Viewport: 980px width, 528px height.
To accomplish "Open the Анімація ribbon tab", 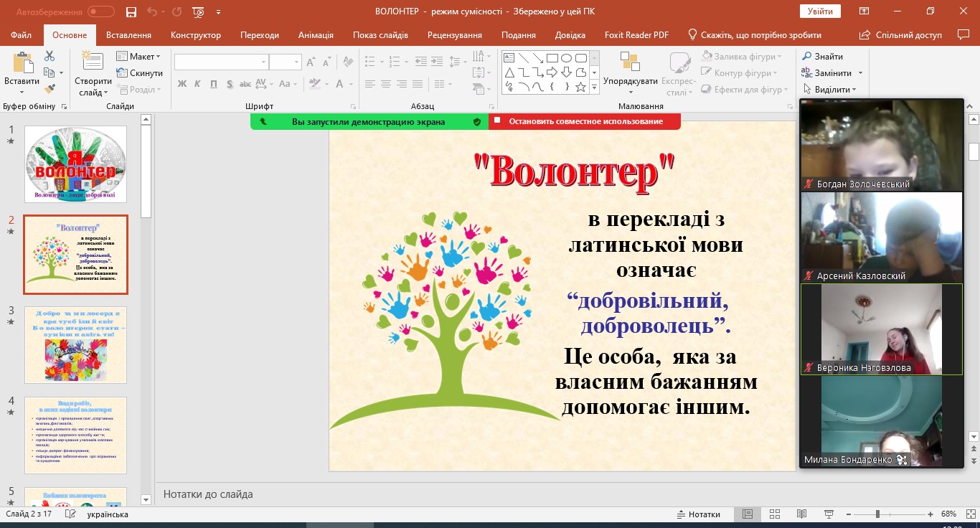I will pyautogui.click(x=316, y=35).
